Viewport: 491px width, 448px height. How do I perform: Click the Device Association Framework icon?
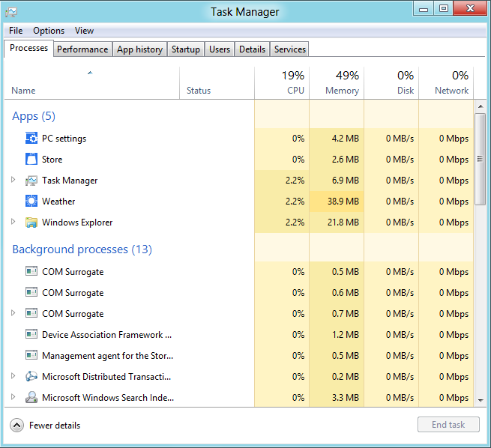click(x=31, y=335)
